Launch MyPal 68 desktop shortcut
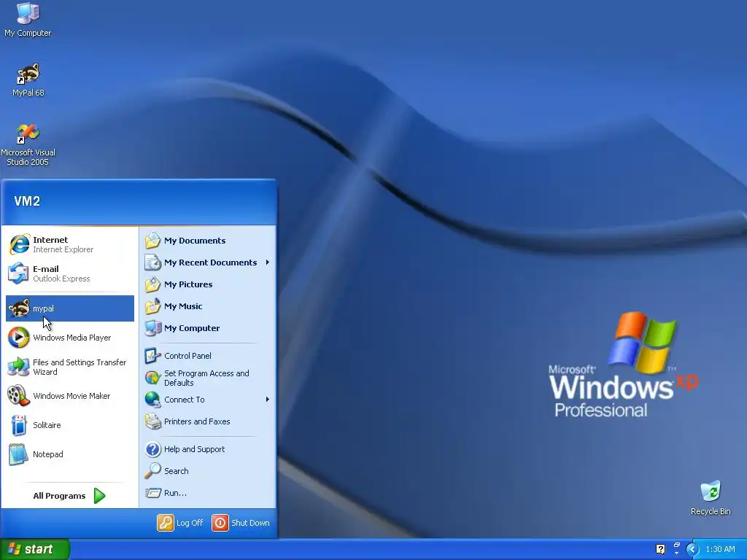The width and height of the screenshot is (747, 560). click(x=28, y=79)
